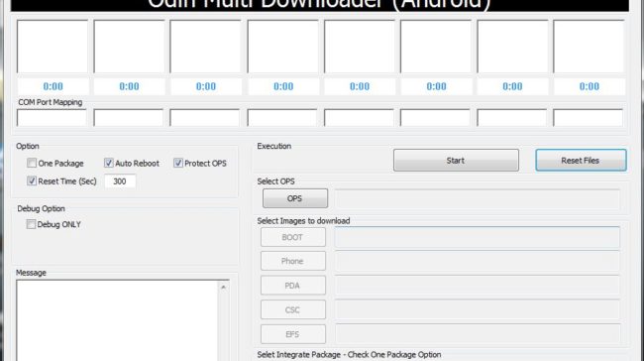
Task: Click the first device progress box
Action: [x=53, y=47]
